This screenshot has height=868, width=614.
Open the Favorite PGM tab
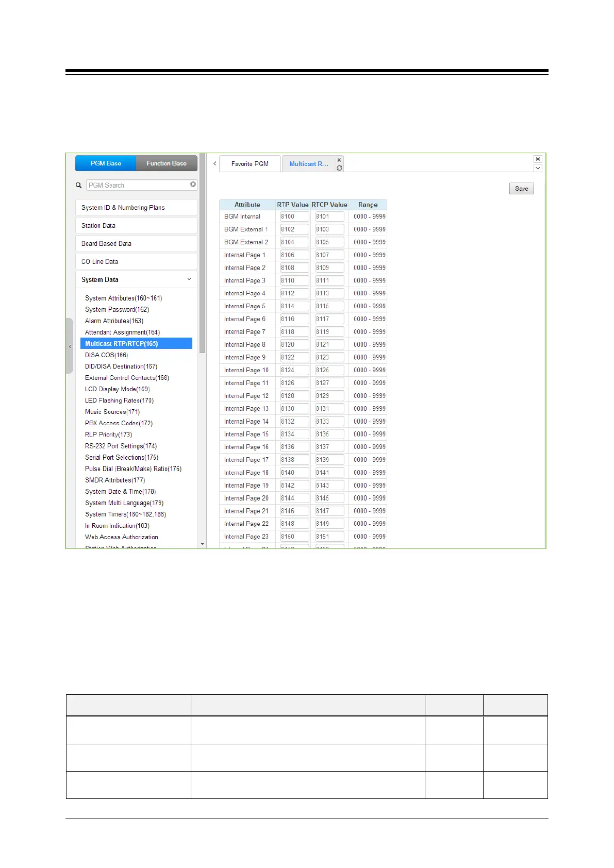[x=250, y=164]
